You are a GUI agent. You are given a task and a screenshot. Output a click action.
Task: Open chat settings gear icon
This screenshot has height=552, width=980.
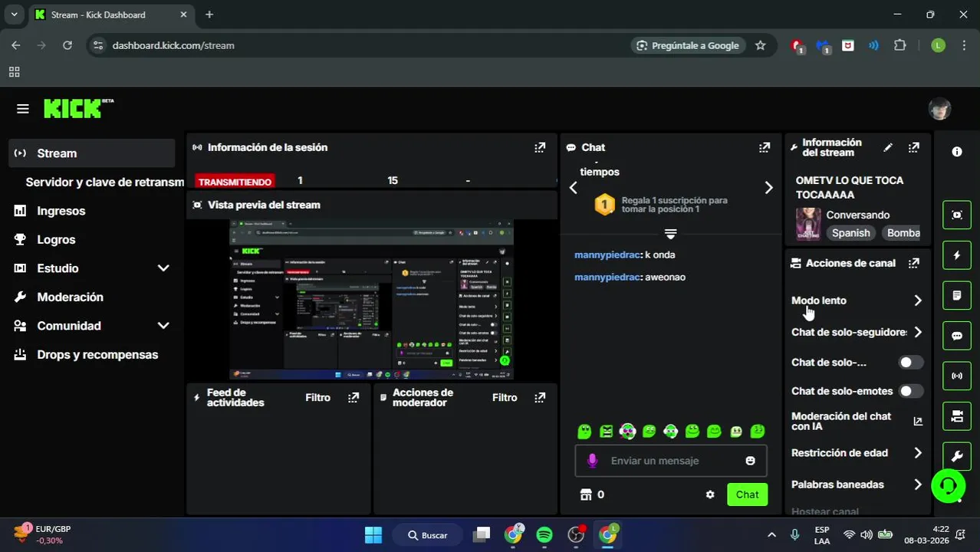pos(710,495)
